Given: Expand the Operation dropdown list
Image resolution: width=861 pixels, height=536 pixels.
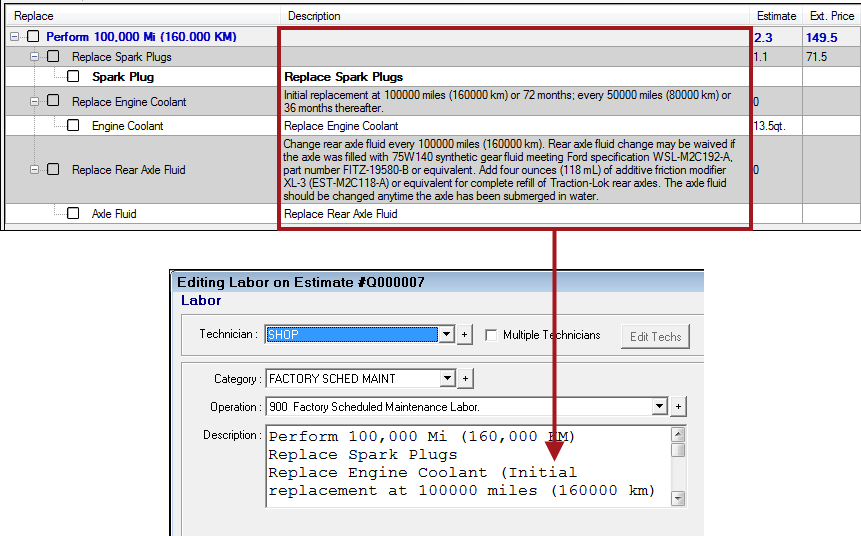Looking at the screenshot, I should coord(659,407).
